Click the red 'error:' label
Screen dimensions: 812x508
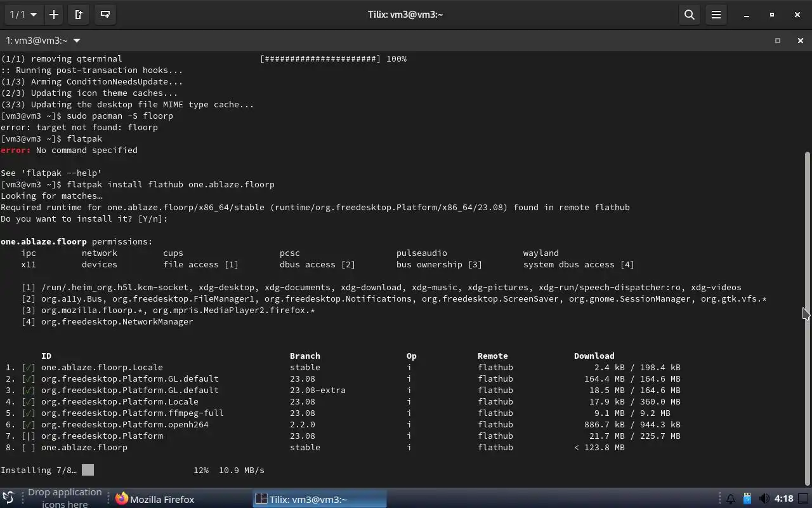click(x=16, y=150)
